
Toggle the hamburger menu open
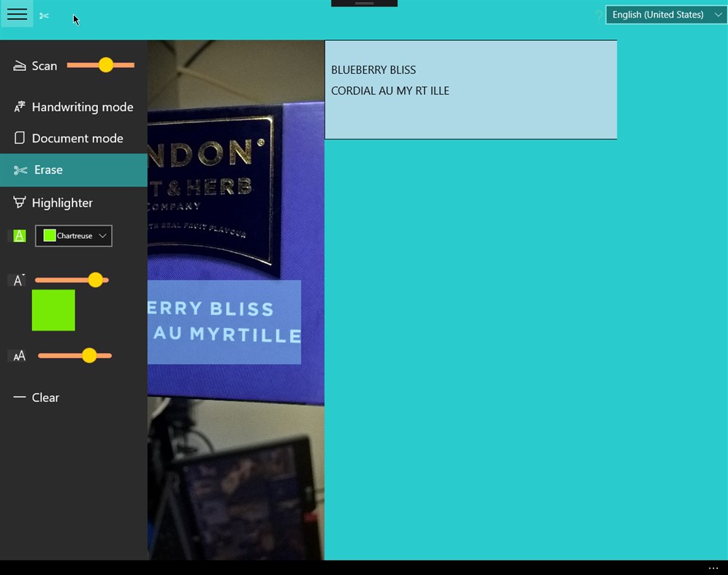[16, 14]
